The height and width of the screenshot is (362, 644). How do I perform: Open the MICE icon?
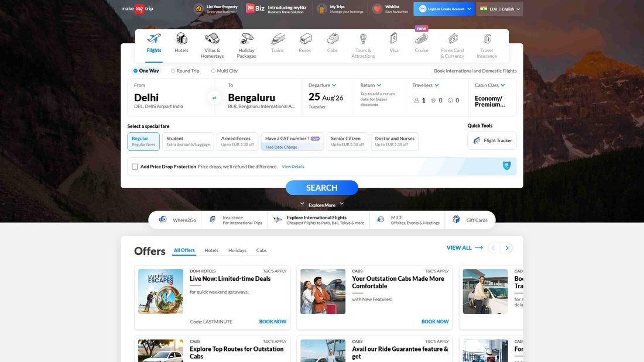[381, 219]
